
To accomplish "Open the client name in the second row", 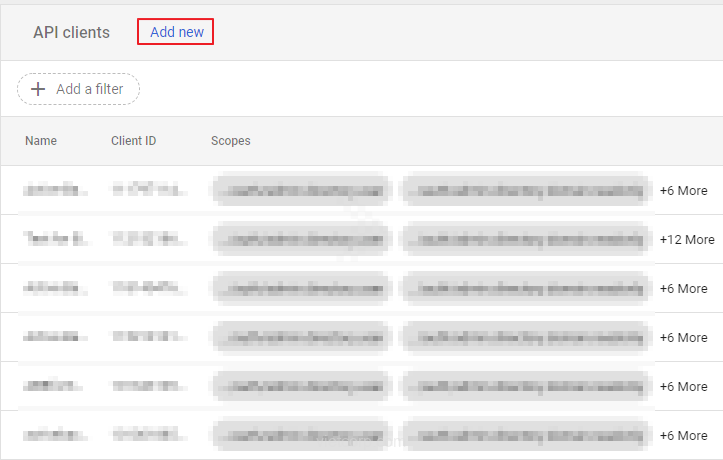I will click(56, 239).
